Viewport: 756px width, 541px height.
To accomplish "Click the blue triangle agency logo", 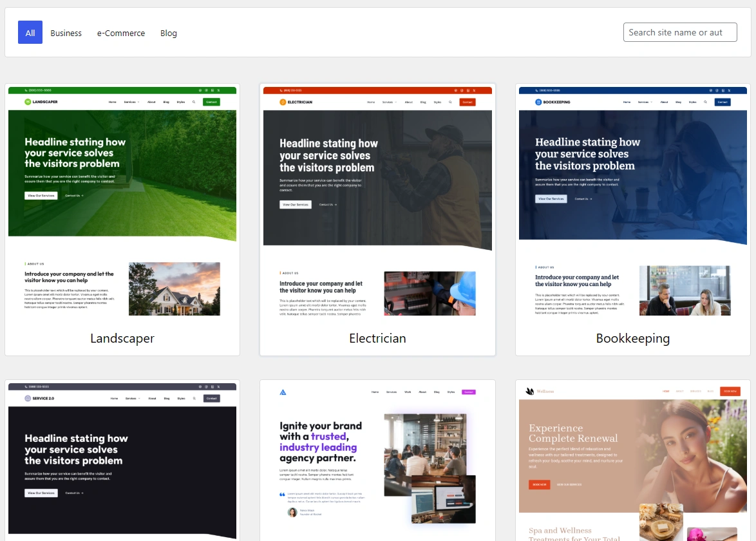I will (282, 392).
